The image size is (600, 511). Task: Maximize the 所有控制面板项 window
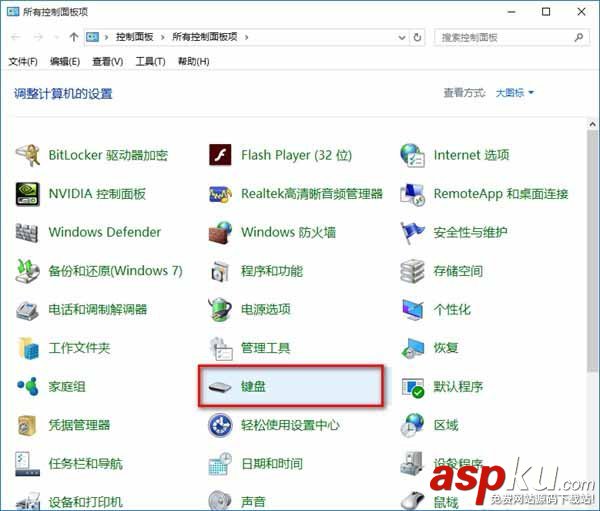point(546,12)
